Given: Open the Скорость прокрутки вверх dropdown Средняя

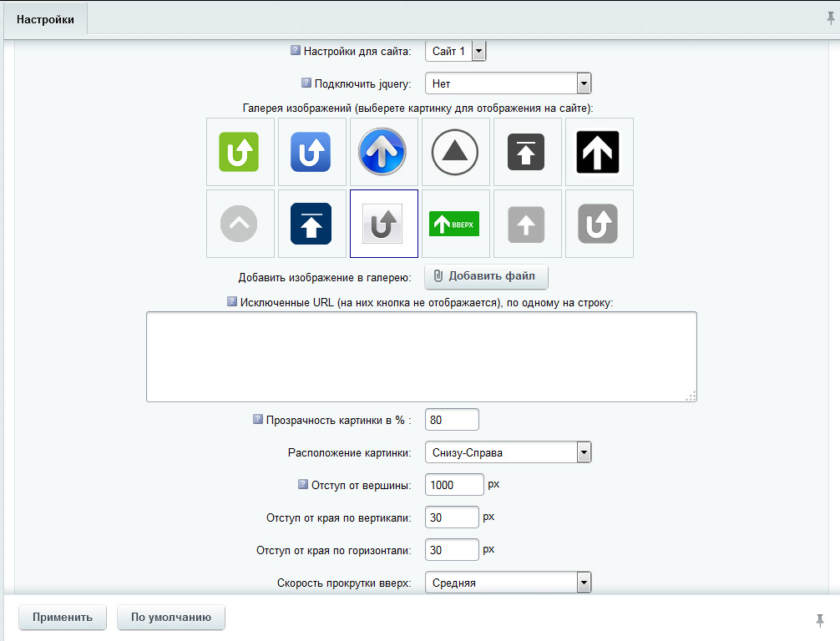Looking at the screenshot, I should [x=508, y=583].
